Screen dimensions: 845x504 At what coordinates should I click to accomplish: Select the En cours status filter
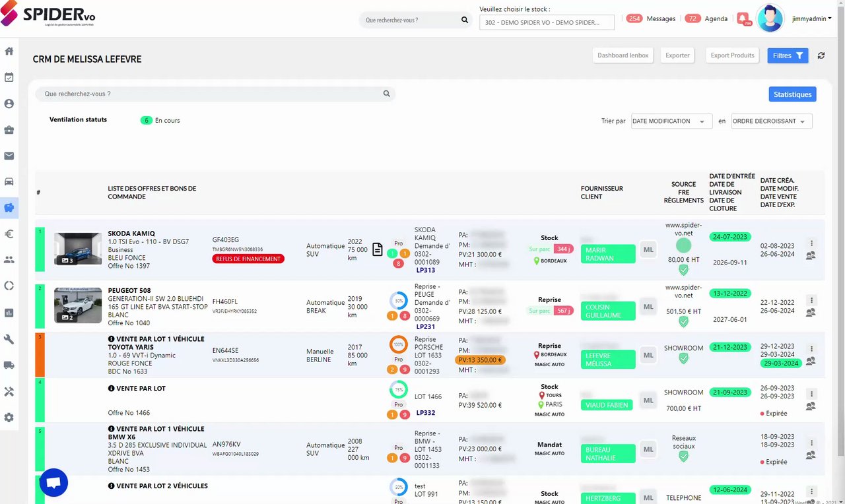pyautogui.click(x=160, y=121)
